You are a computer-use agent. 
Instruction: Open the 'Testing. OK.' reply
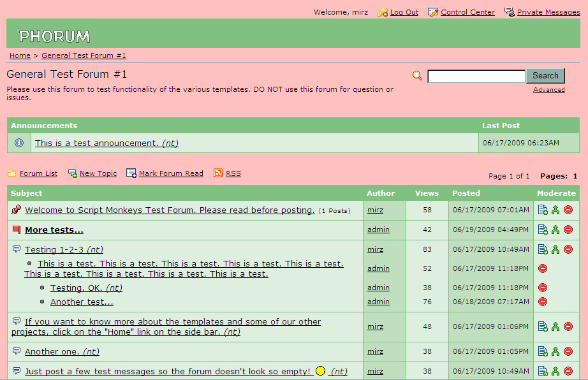click(x=86, y=288)
